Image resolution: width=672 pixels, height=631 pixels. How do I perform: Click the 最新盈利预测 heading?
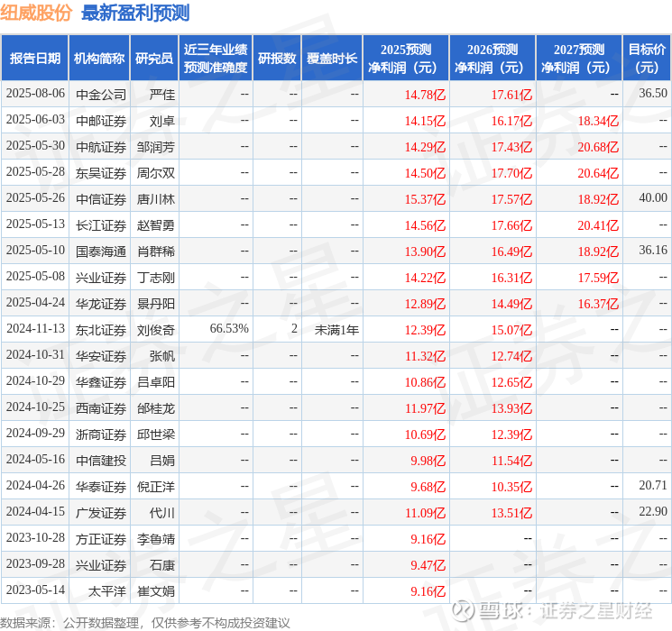coord(135,13)
